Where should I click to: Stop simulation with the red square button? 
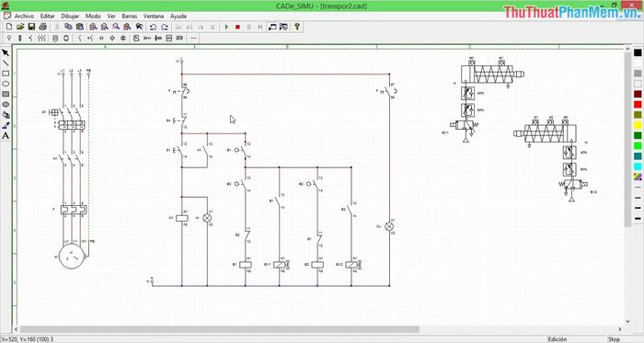coord(237,27)
